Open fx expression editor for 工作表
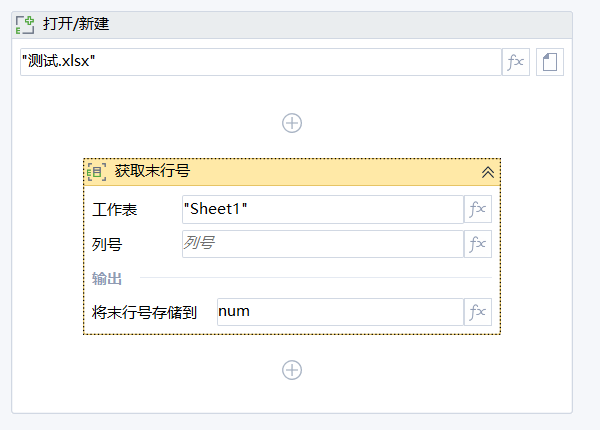Screen dimensions: 600x430 (x=478, y=209)
